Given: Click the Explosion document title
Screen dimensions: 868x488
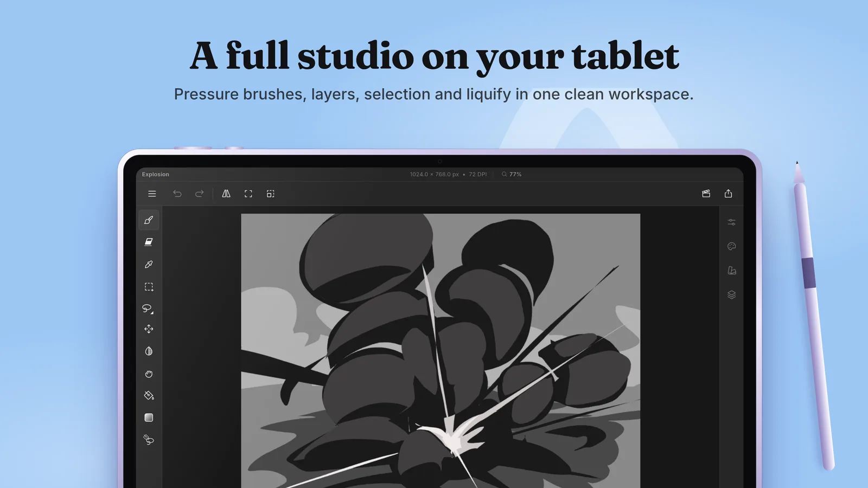Looking at the screenshot, I should (155, 175).
